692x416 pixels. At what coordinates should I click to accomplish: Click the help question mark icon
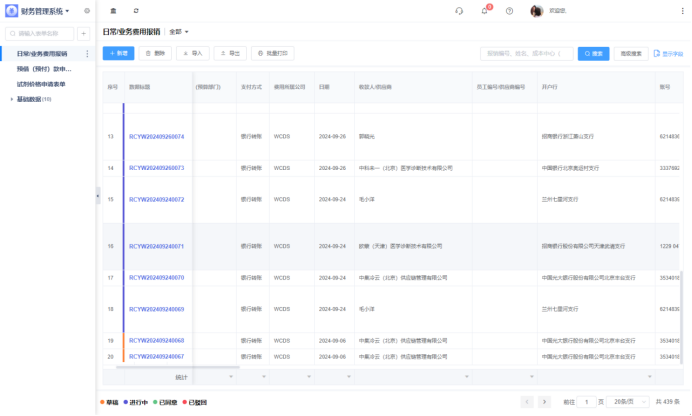(x=509, y=11)
